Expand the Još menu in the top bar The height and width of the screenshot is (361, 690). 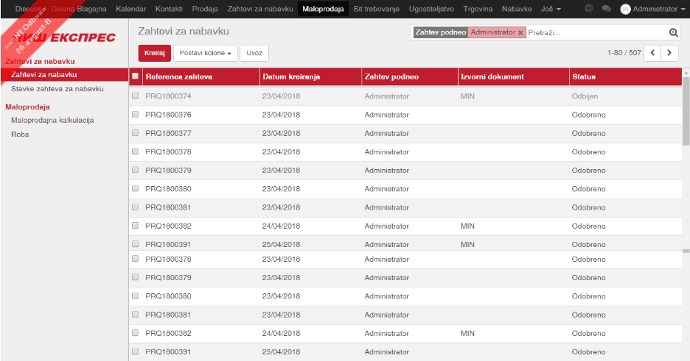click(551, 9)
